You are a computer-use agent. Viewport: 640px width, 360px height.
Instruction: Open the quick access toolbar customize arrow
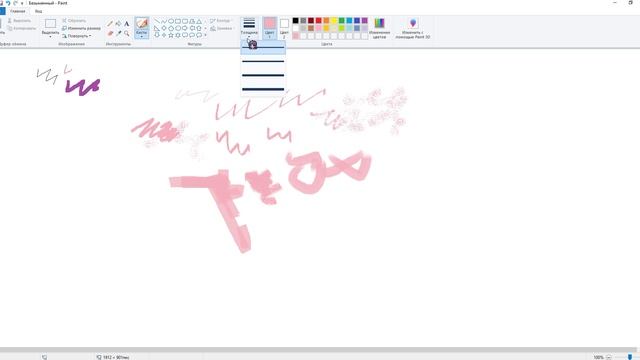click(x=22, y=3)
